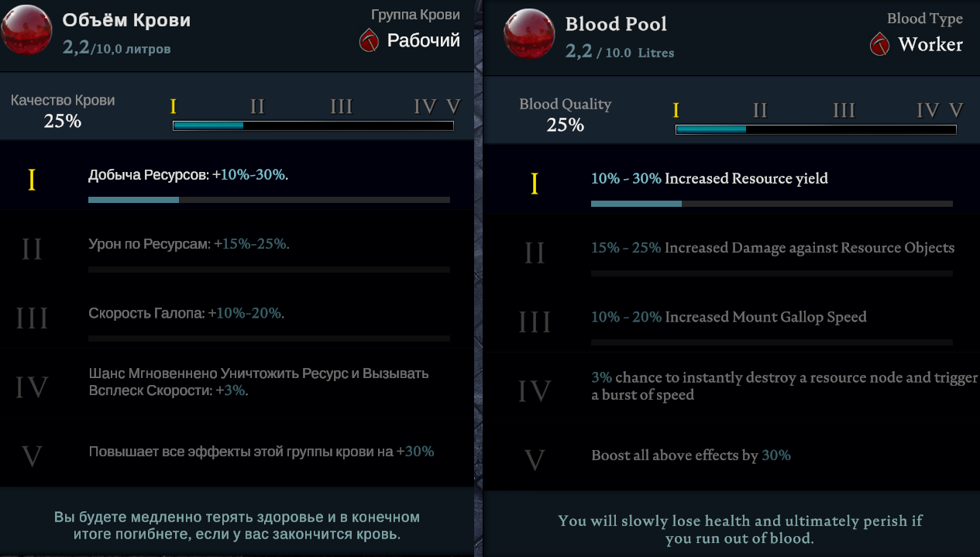Click the Blood Pool title
The image size is (980, 557).
[616, 24]
